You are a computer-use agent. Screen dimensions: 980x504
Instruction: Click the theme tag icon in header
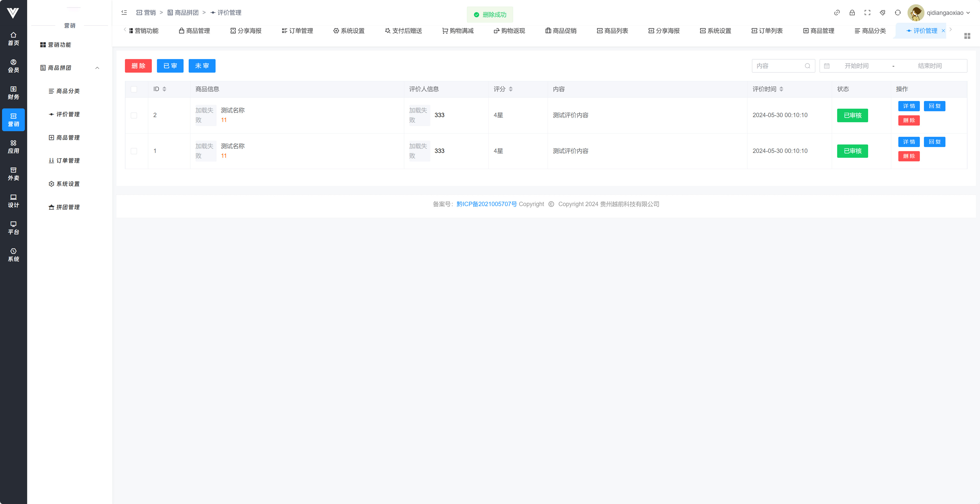(882, 13)
